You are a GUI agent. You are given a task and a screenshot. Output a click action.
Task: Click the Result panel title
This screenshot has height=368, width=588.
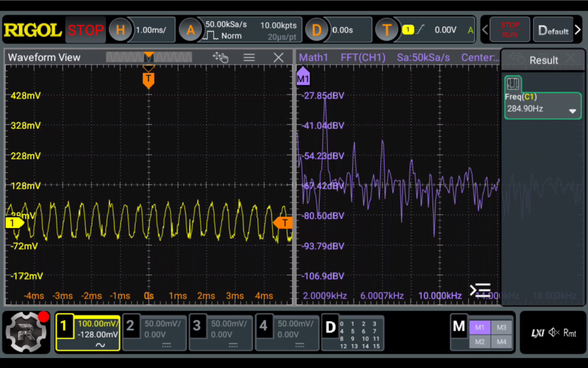[x=544, y=60]
